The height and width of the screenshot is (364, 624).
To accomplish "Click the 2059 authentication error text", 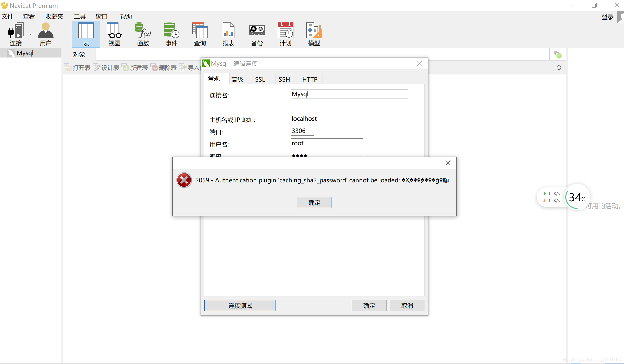I will click(x=322, y=180).
